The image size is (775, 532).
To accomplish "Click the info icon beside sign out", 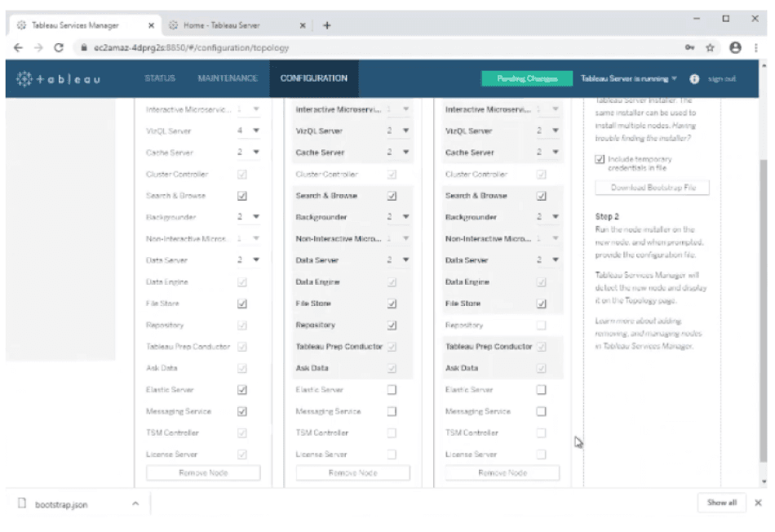I will [694, 79].
